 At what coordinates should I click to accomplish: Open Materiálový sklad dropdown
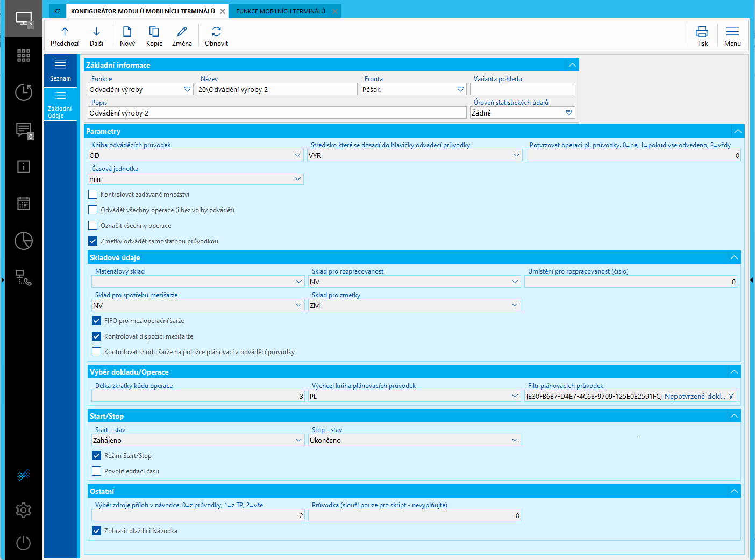(299, 282)
